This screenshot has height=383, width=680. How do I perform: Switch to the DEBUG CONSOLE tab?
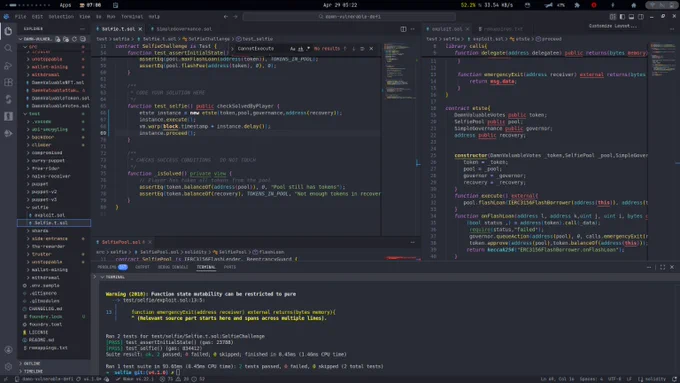pyautogui.click(x=173, y=267)
